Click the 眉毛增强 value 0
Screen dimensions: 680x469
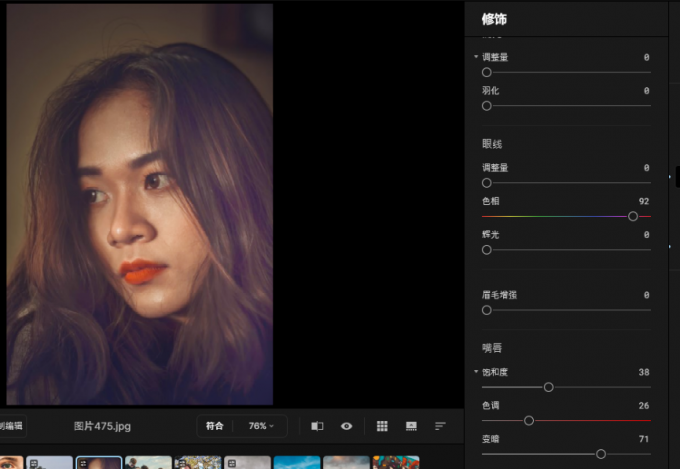pyautogui.click(x=647, y=295)
